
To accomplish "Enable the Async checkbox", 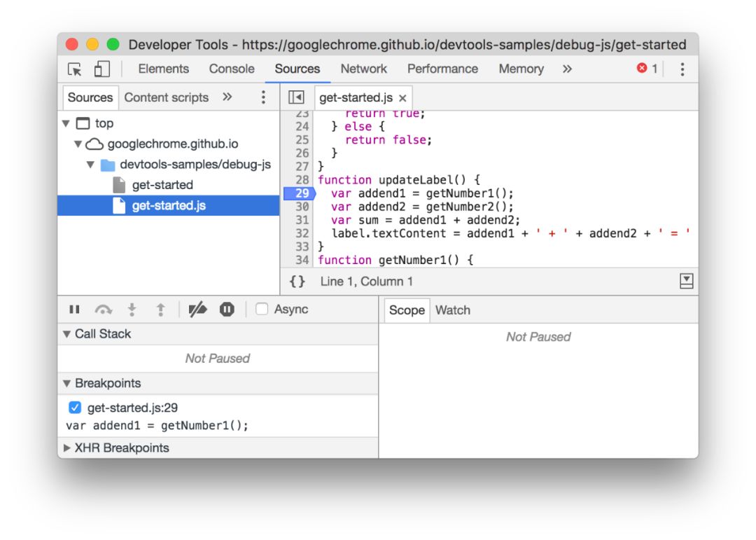I will [x=261, y=309].
